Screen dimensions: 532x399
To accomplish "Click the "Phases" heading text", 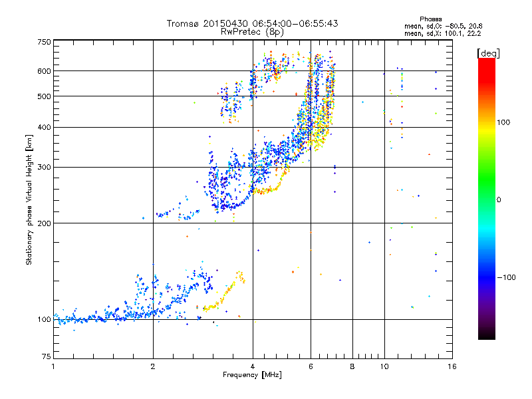I will [x=430, y=19].
